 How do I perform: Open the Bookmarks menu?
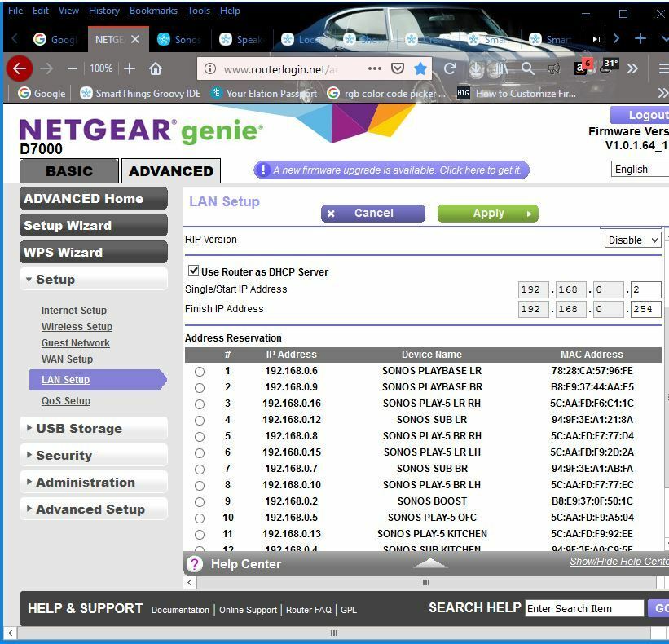pos(153,11)
